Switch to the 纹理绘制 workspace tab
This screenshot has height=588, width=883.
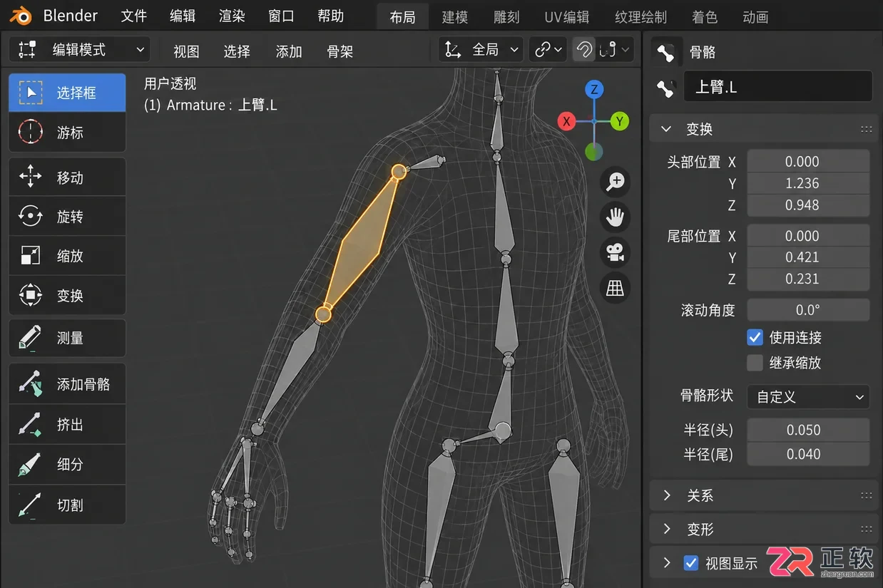pyautogui.click(x=640, y=17)
